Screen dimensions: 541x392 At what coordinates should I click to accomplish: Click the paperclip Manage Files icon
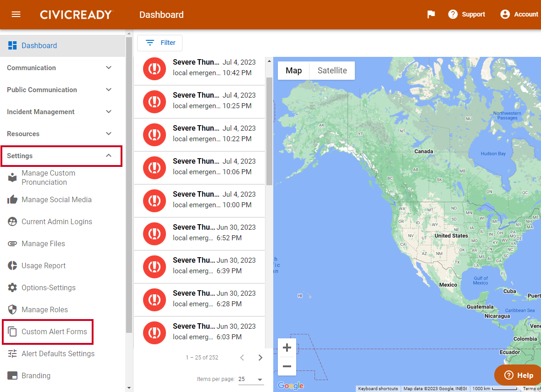[12, 243]
